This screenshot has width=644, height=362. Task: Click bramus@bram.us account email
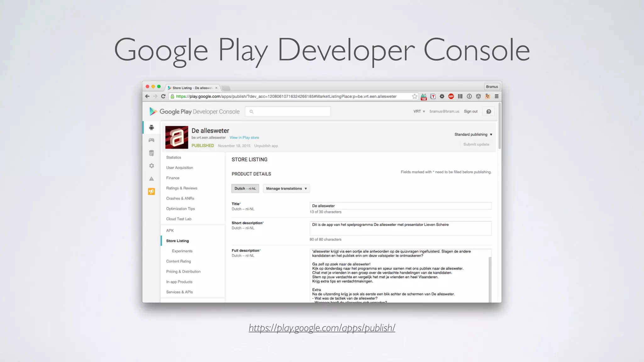point(444,112)
